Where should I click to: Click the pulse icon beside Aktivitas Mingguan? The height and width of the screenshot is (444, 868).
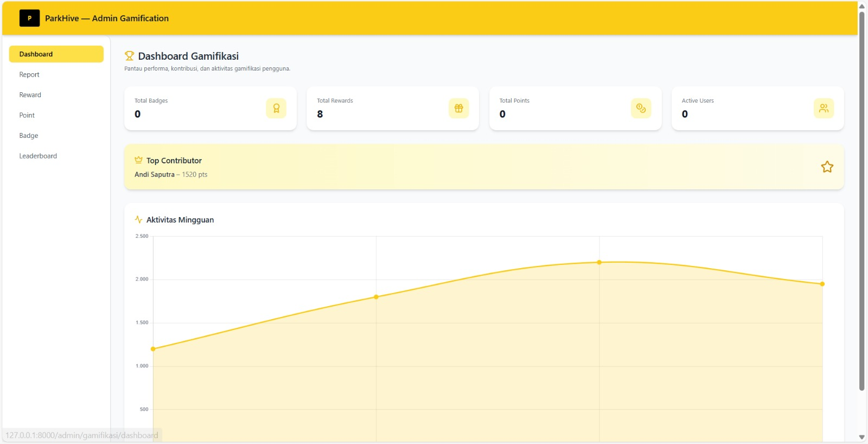coord(138,219)
